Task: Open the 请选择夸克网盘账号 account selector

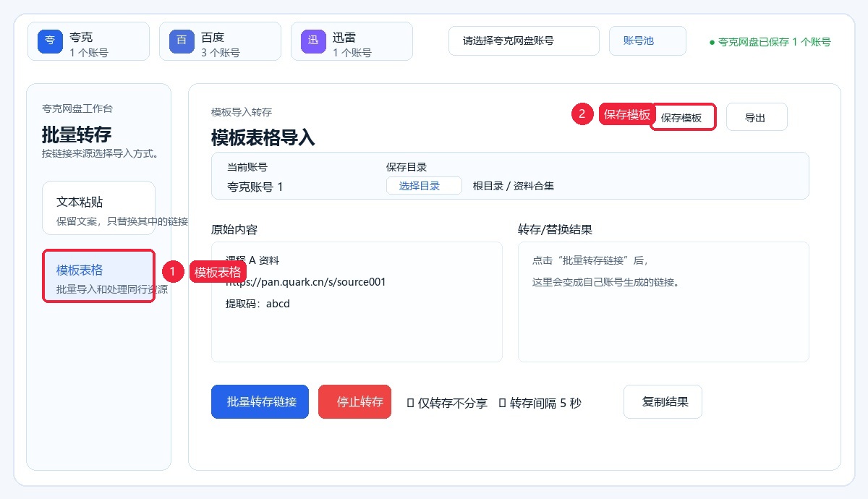Action: [x=524, y=41]
